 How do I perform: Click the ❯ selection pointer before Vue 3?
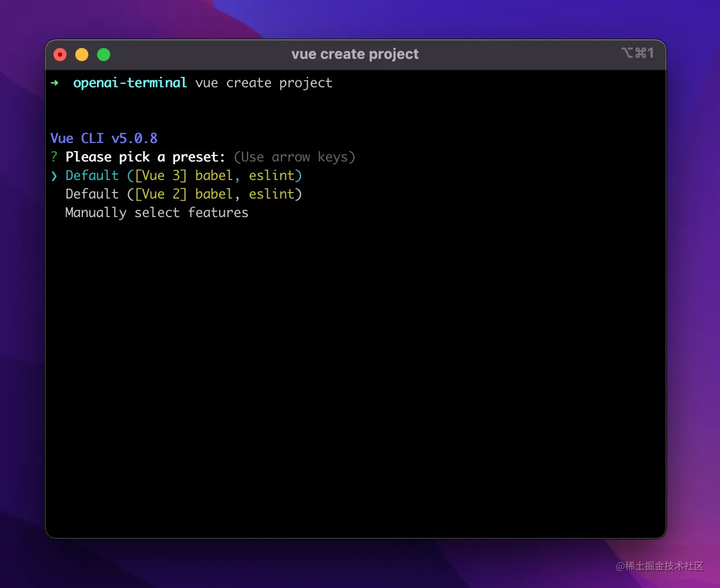point(54,176)
